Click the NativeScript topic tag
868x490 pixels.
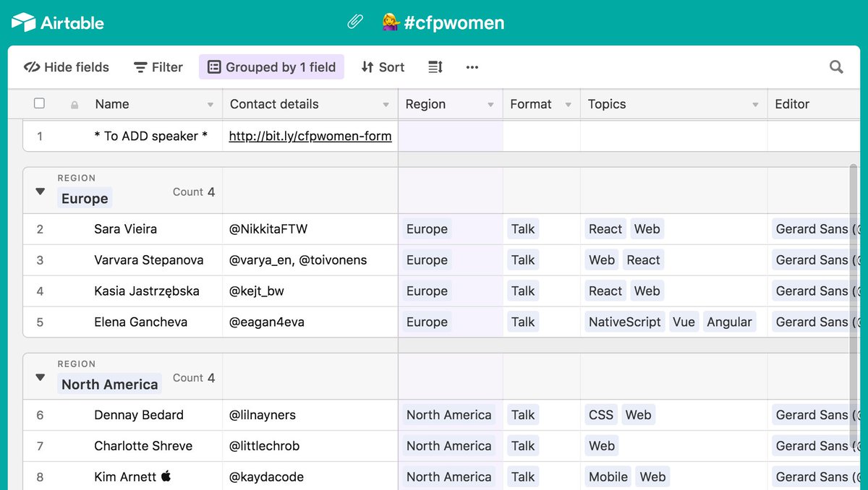coord(625,322)
